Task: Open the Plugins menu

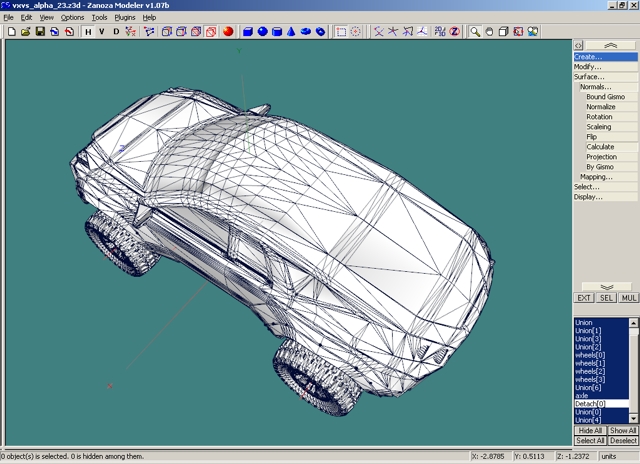Action: click(x=125, y=17)
